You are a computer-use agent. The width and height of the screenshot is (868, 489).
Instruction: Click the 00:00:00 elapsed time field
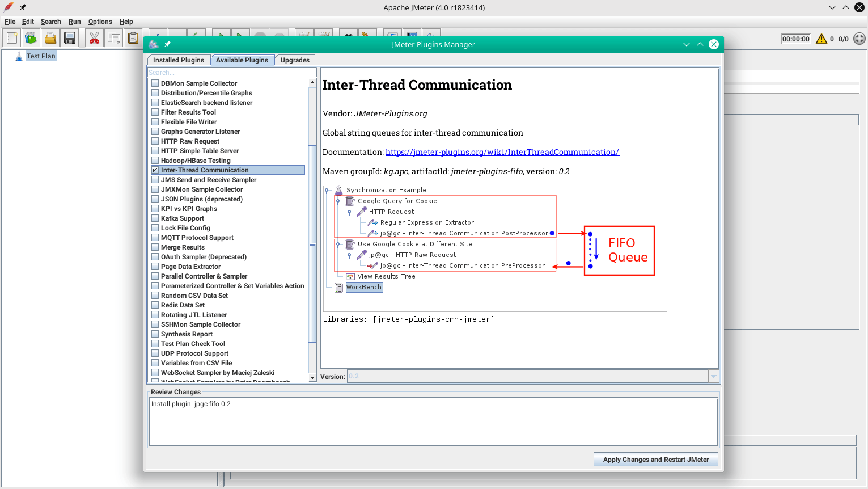click(x=796, y=39)
